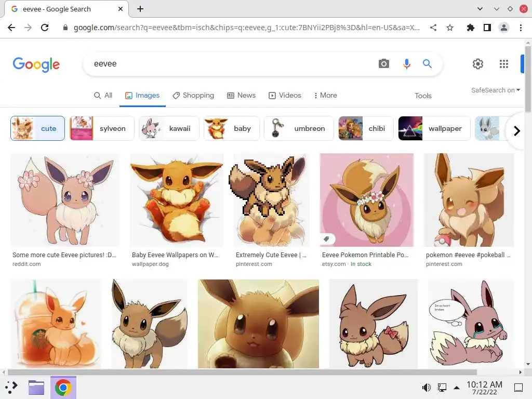Start voice search with microphone
The width and height of the screenshot is (532, 399).
(x=406, y=63)
